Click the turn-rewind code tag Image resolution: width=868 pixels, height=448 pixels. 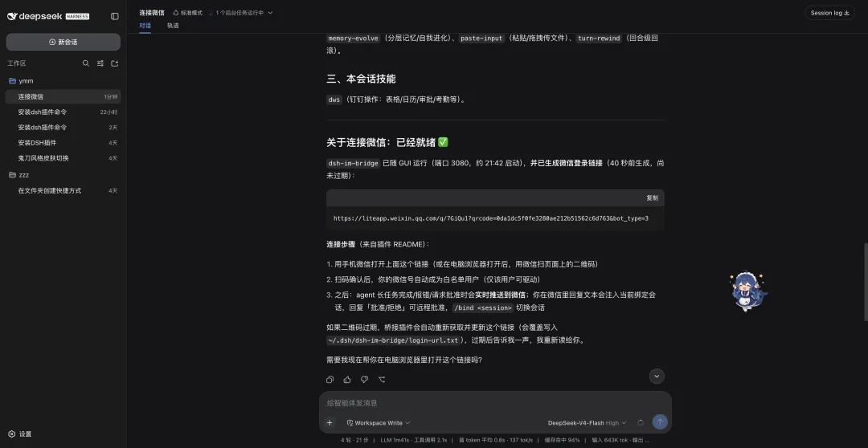click(x=599, y=39)
